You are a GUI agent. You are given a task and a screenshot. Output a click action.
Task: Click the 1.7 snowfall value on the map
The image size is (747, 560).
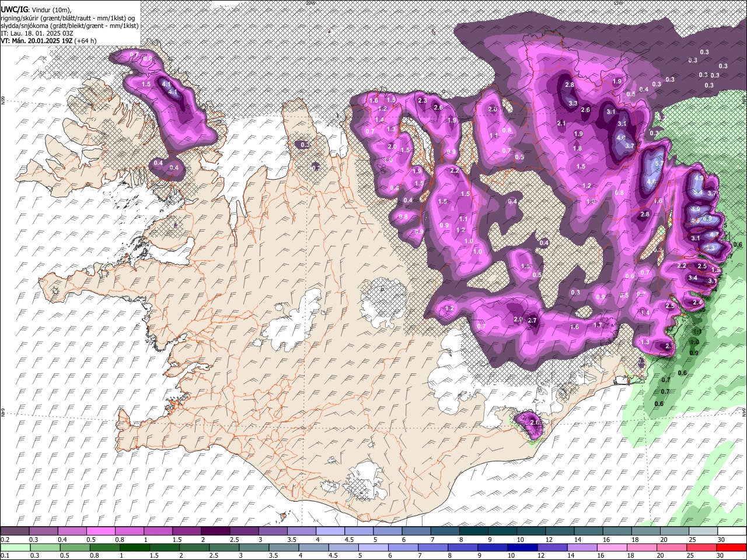point(598,325)
